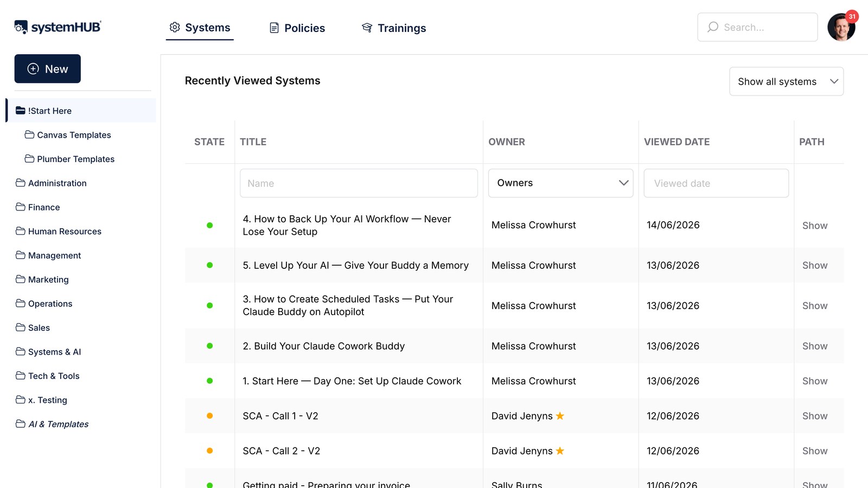Open the Owners filter dropdown
Image resolution: width=868 pixels, height=488 pixels.
coord(560,183)
